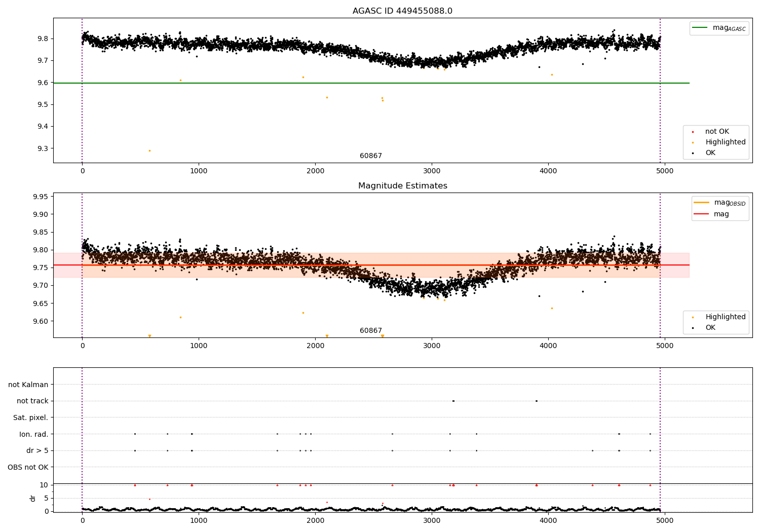This screenshot has height=532, width=760.
Task: Click the '9.95' y-tick label
Action: (x=41, y=197)
